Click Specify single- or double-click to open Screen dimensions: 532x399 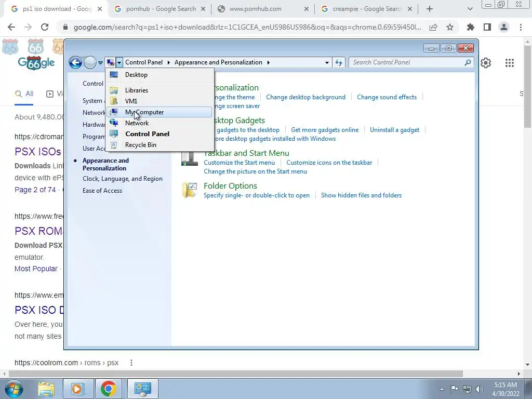click(257, 195)
